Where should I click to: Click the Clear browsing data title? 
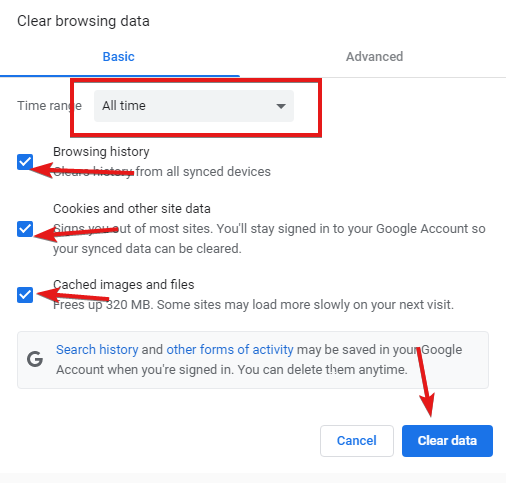83,21
